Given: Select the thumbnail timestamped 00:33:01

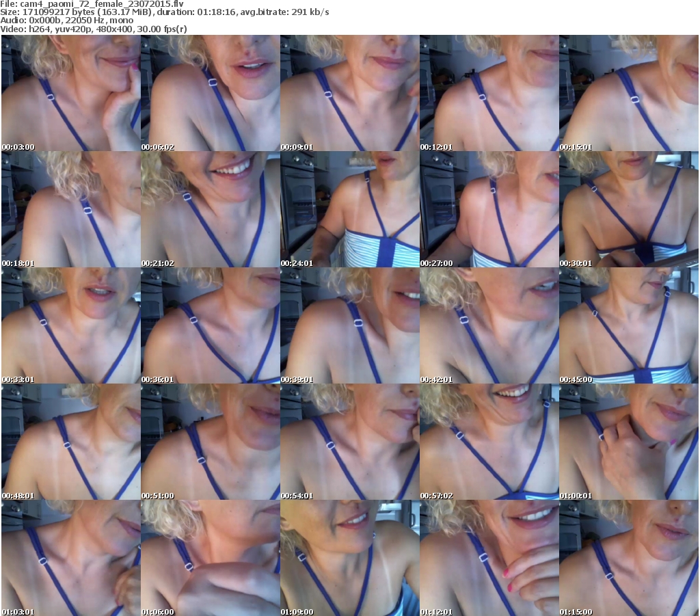Looking at the screenshot, I should [71, 325].
